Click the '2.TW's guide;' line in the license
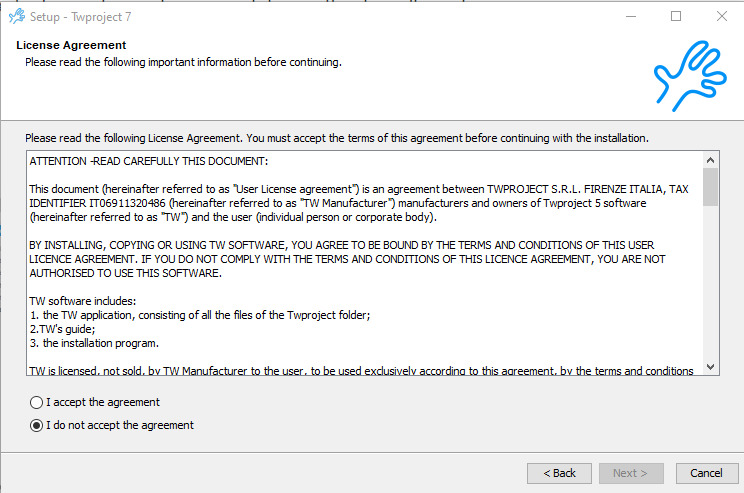Image resolution: width=744 pixels, height=493 pixels. (x=65, y=329)
